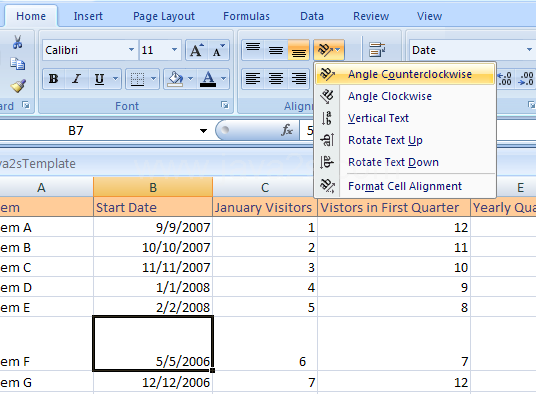Click the Start Date header cell

click(x=153, y=207)
